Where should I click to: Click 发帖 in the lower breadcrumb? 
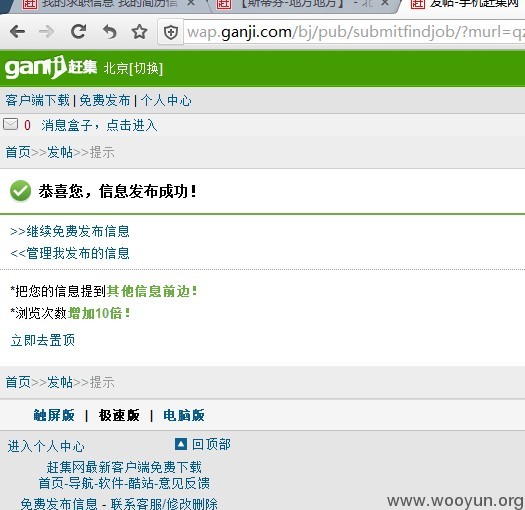(x=60, y=382)
